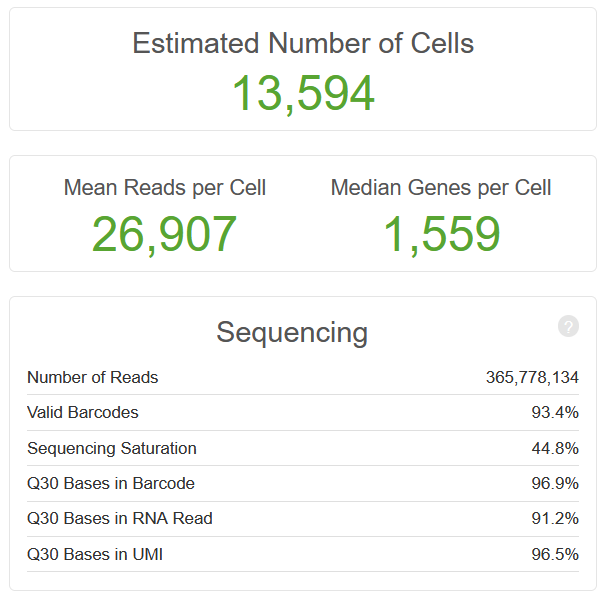Select the 44.8% saturation value
Screen dimensions: 603x601
click(x=555, y=448)
